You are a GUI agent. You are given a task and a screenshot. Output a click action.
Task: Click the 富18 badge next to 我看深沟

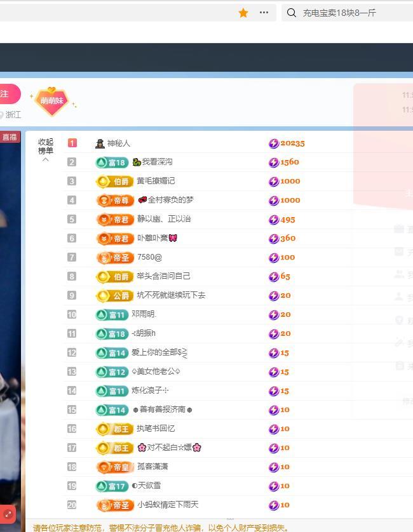coord(112,163)
